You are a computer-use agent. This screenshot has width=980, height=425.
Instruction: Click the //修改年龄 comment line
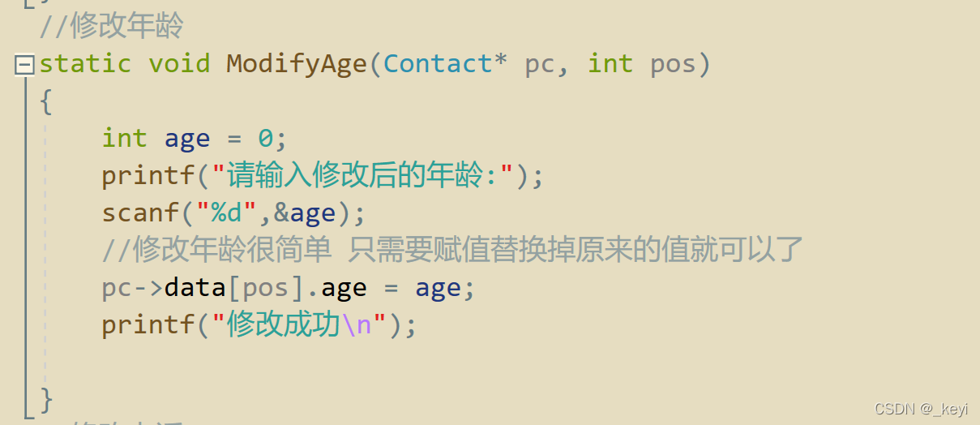tap(111, 26)
